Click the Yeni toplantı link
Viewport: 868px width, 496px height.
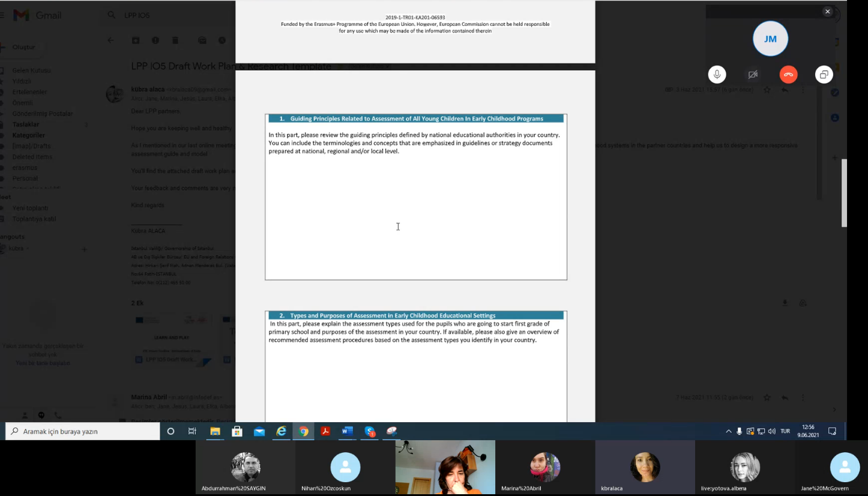point(30,208)
